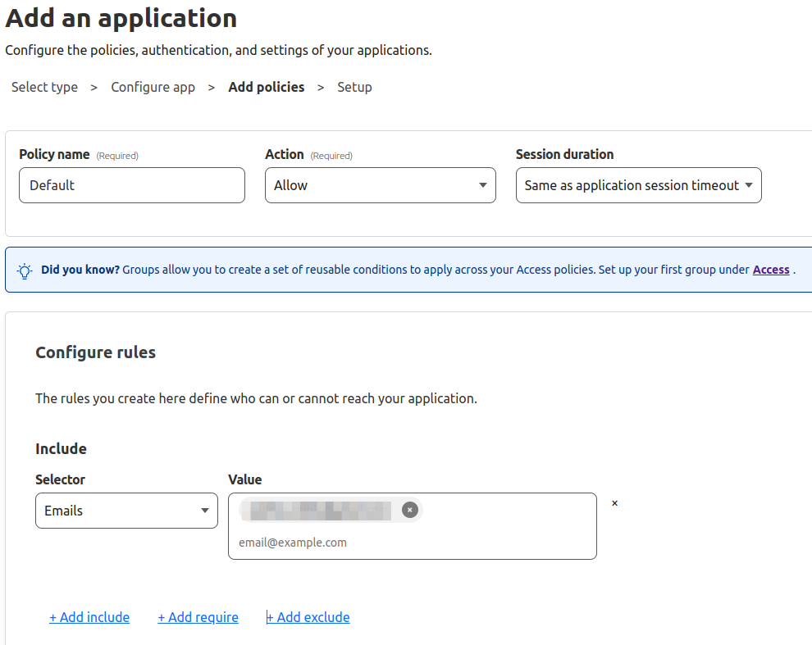The image size is (812, 645).
Task: Delete the Emails include rule row
Action: (614, 503)
